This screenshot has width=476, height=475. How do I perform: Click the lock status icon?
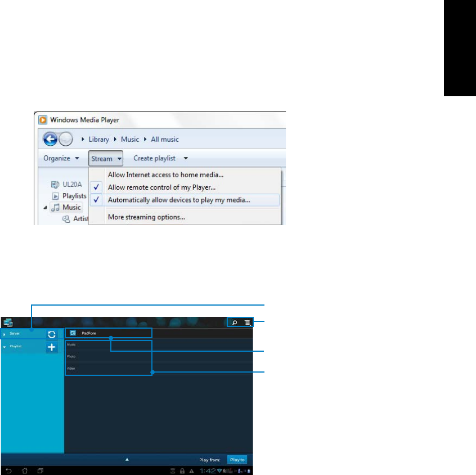(182, 471)
